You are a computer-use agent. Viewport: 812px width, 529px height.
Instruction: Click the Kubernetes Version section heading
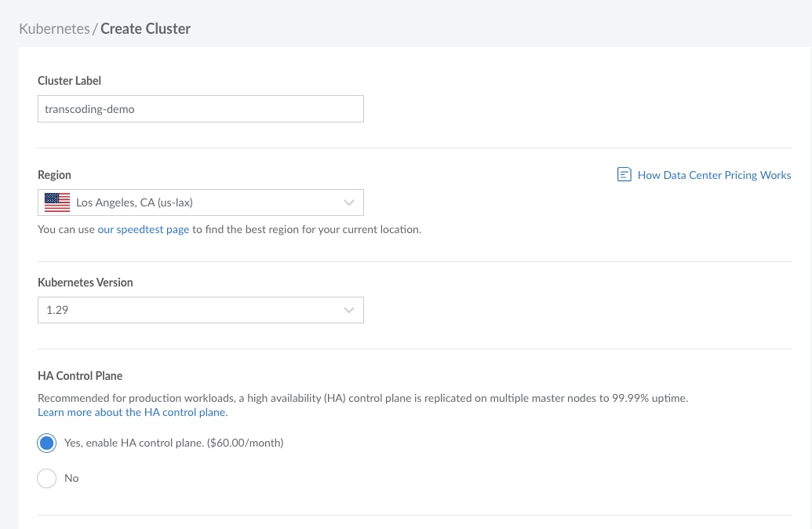86,283
